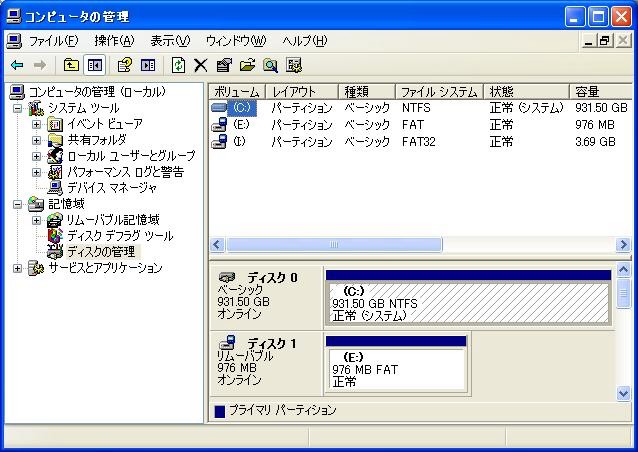Toggle the Show/Hide console tree toolbar button
The image size is (638, 452).
click(94, 65)
